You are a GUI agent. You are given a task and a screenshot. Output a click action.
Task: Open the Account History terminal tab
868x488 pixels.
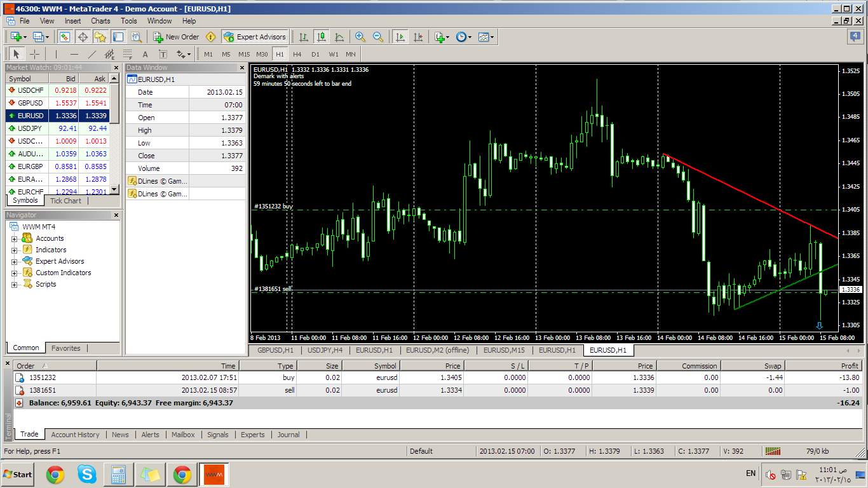(x=75, y=435)
